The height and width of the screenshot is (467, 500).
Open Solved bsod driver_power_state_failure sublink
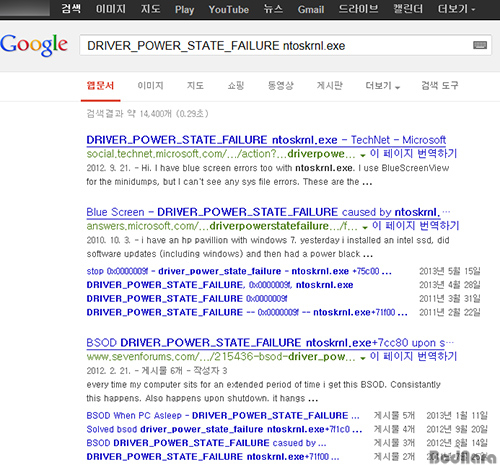224,429
